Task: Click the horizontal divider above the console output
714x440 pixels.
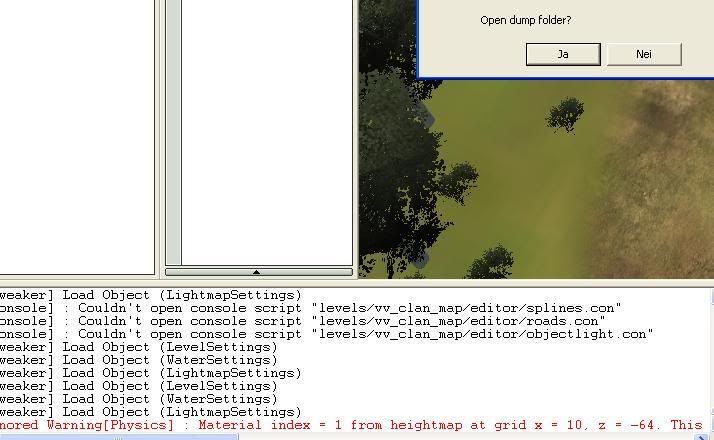Action: (357, 283)
